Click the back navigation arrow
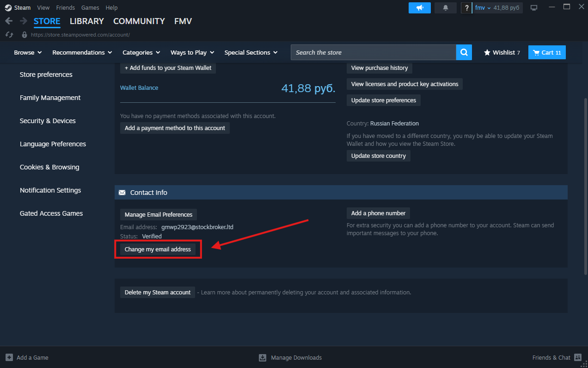This screenshot has width=588, height=368. [x=9, y=21]
